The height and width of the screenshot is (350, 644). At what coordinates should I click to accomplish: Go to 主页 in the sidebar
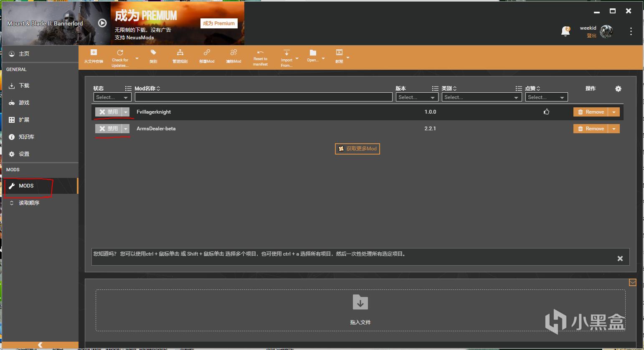tap(40, 54)
